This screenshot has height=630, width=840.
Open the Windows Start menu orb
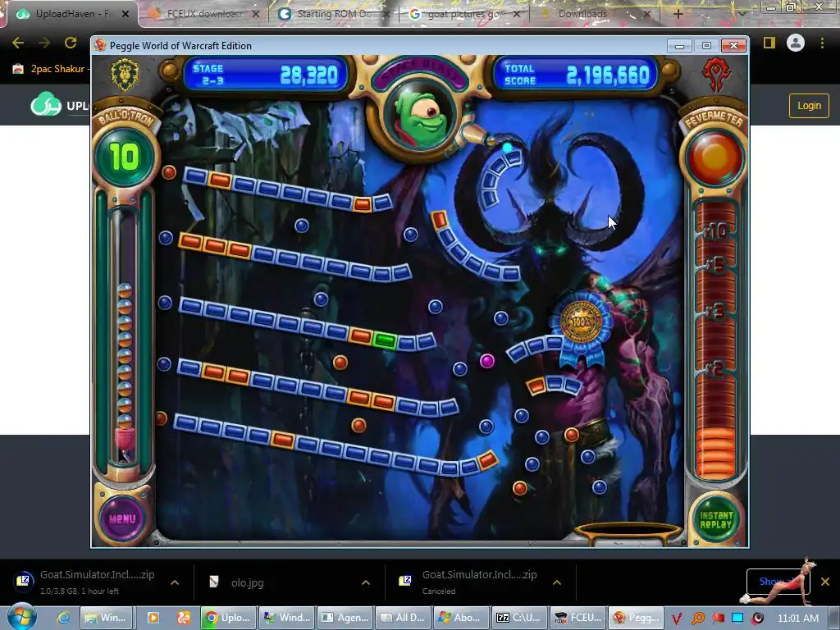coord(21,616)
